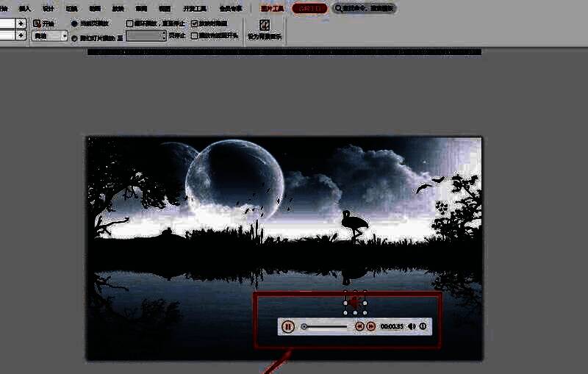Click the audio progress slider track
The width and height of the screenshot is (588, 374).
[327, 326]
